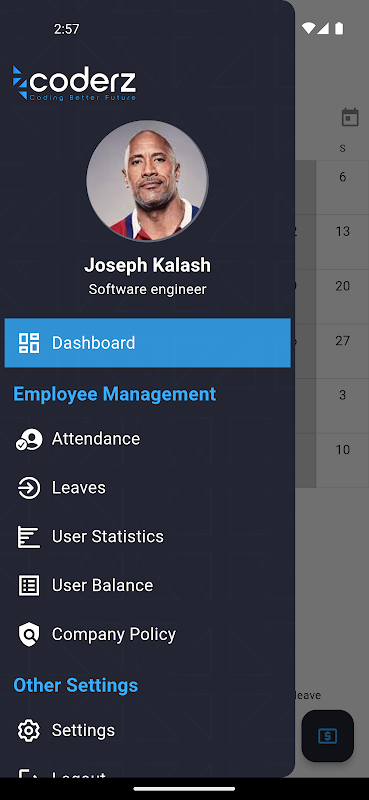Tap Joseph Kalash's profile photo
This screenshot has height=800, width=369.
[147, 181]
